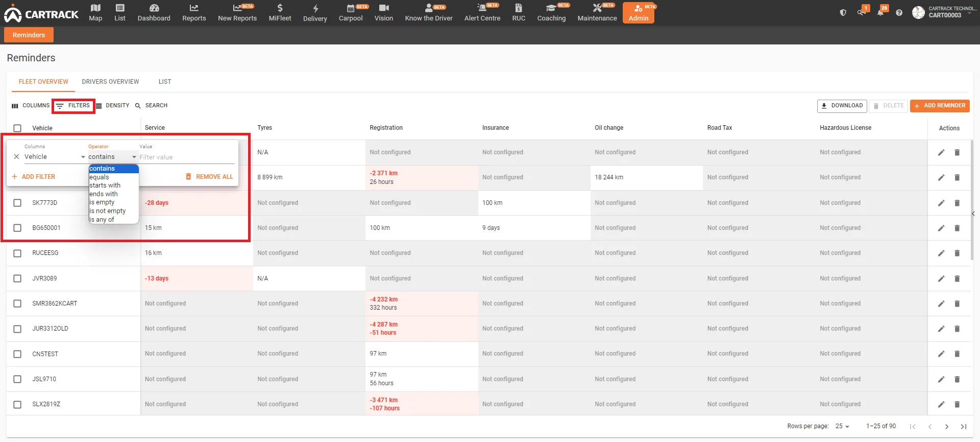This screenshot has width=980, height=442.
Task: Click Add Filter in the filter panel
Action: pos(34,177)
